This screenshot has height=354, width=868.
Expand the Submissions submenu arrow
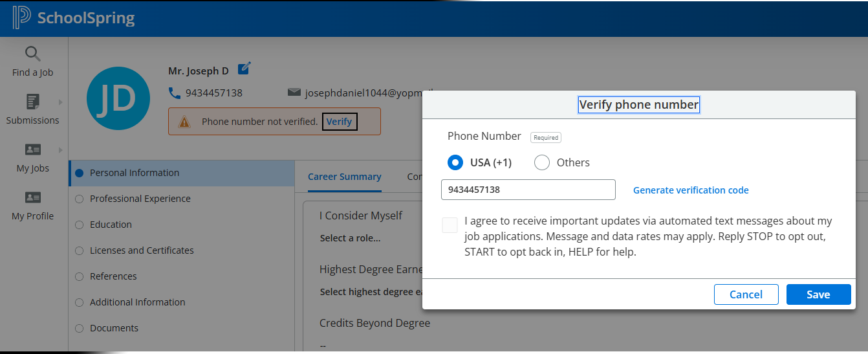pyautogui.click(x=61, y=102)
